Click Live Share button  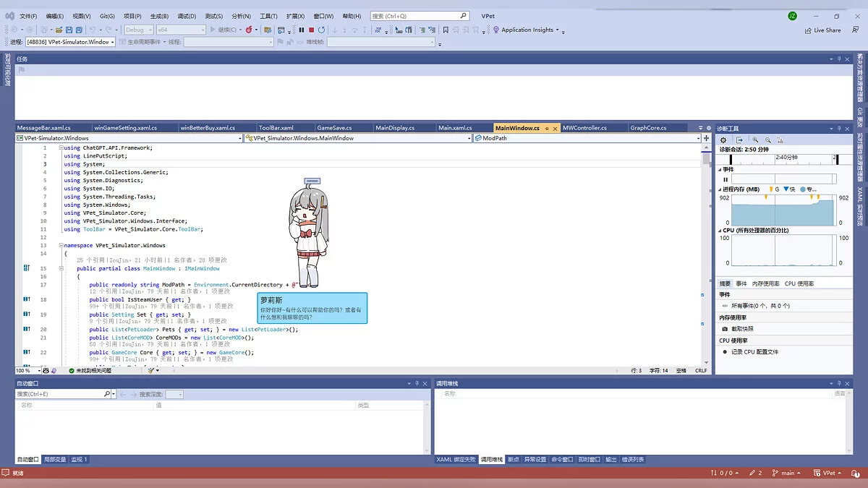click(823, 30)
